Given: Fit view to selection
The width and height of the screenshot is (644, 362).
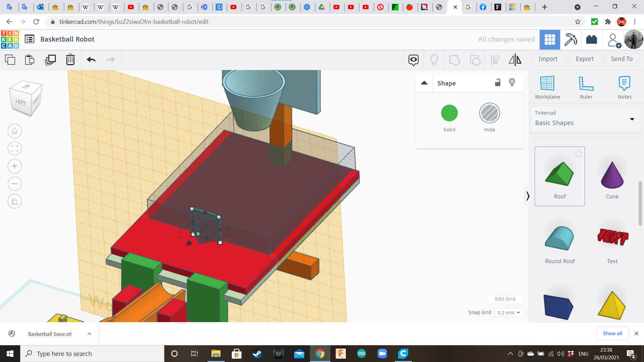Looking at the screenshot, I should (14, 148).
